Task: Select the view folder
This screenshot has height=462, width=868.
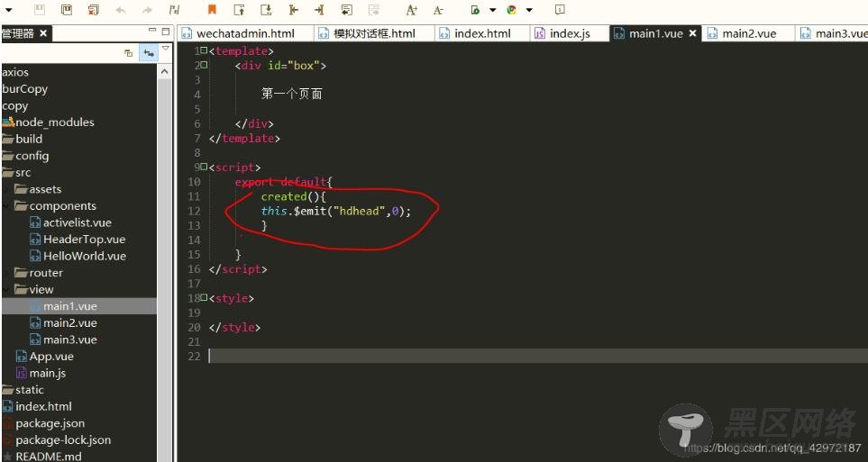Action: click(41, 289)
